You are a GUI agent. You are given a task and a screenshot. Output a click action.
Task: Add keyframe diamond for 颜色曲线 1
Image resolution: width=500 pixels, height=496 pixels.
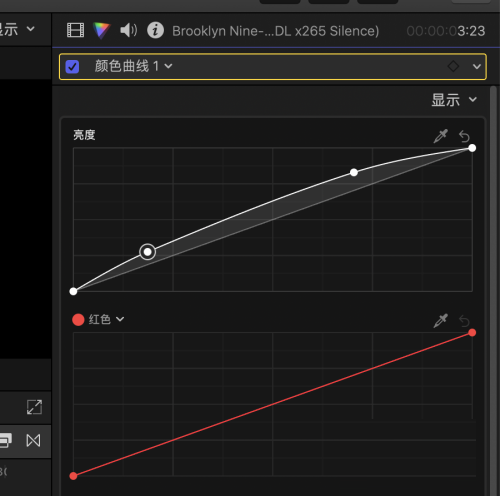(453, 66)
